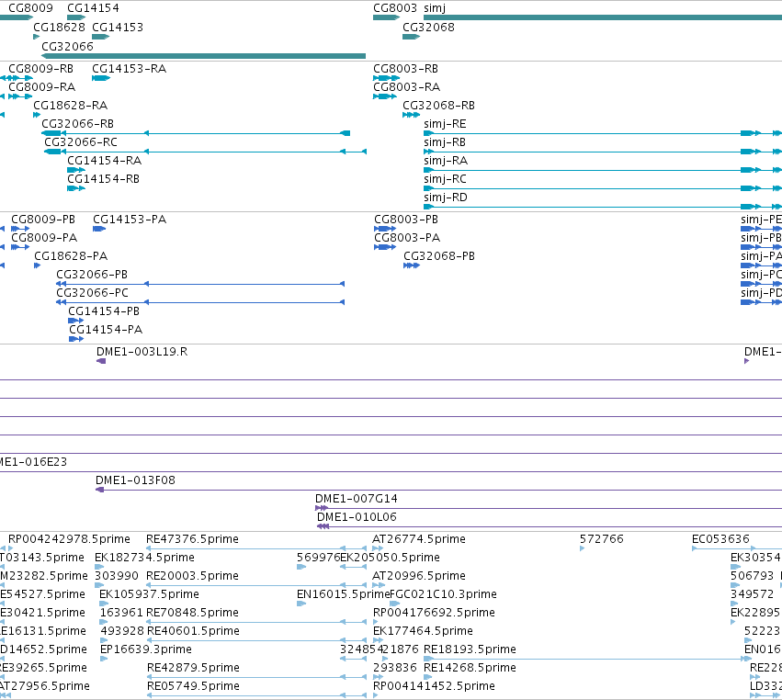782x700 pixels.
Task: Click the RP004176692.5prime EST label
Action: click(x=434, y=613)
